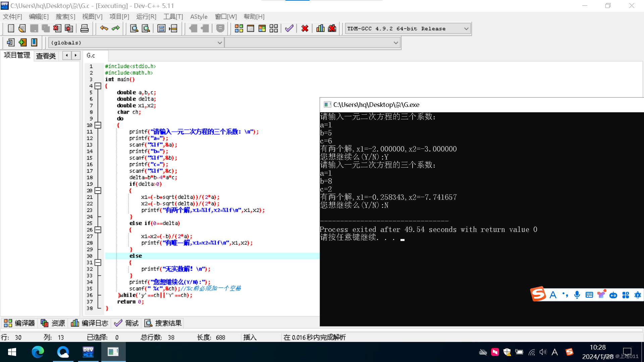
Task: Click the Find magnifier toolbar icon
Action: [x=134, y=28]
